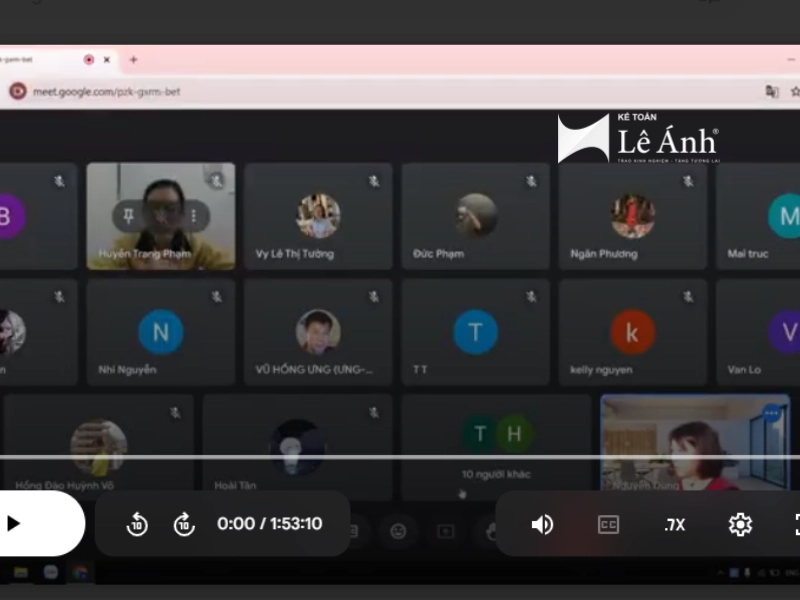The width and height of the screenshot is (800, 600).
Task: Pin Huyền Trang Phạm's video tile
Action: (129, 215)
